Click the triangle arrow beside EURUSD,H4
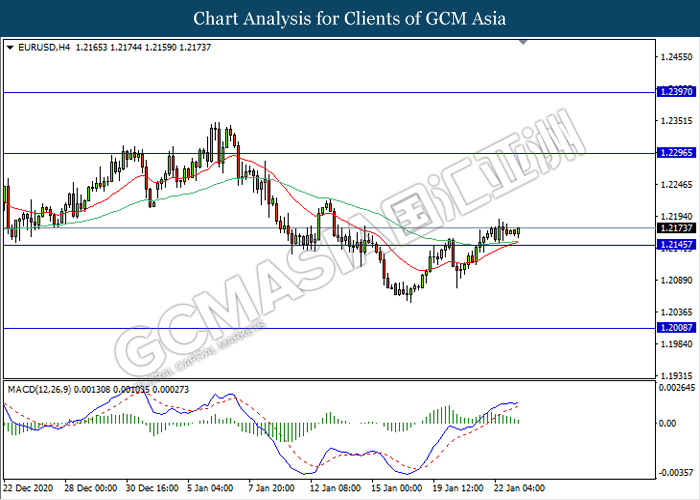Viewport: 700px width, 500px height. tap(10, 47)
